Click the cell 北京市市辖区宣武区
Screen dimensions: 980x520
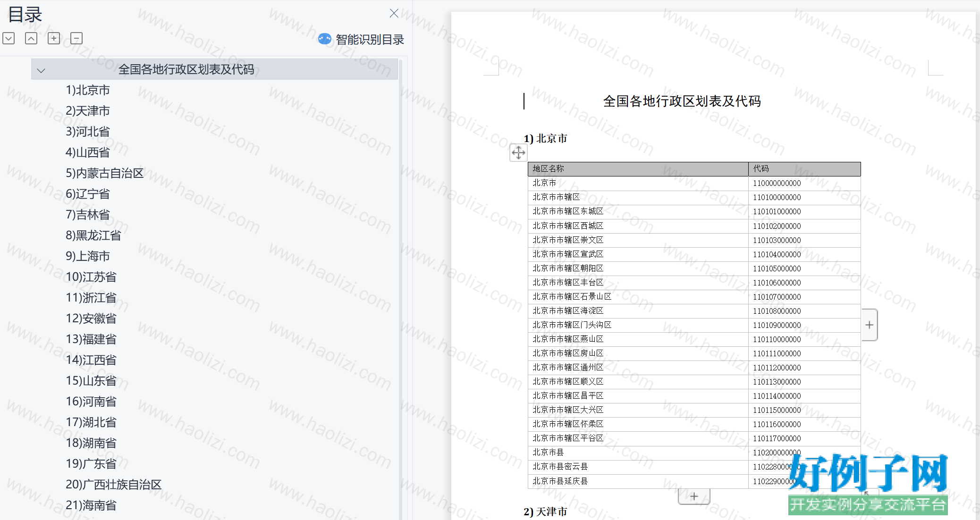638,254
